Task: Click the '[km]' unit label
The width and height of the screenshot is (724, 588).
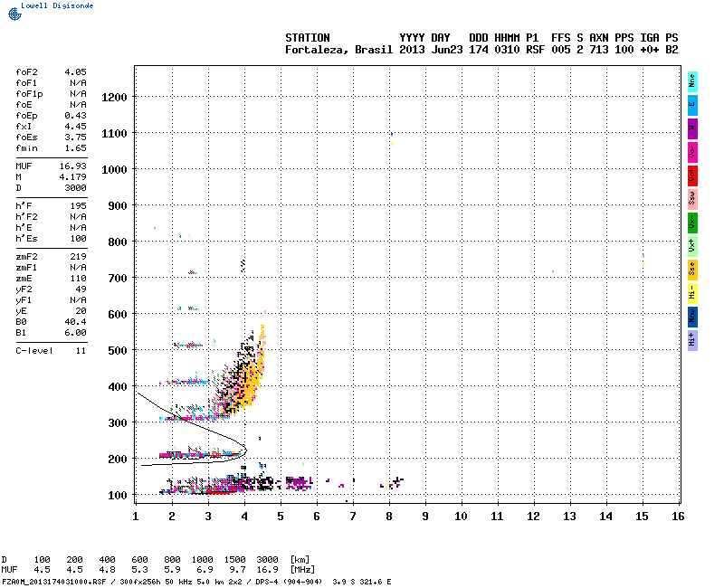Action: (x=300, y=560)
